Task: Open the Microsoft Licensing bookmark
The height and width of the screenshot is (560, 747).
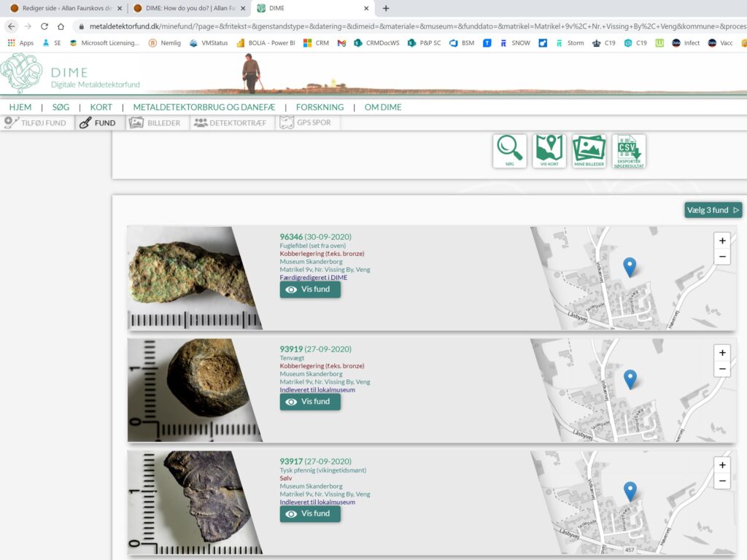Action: [104, 43]
